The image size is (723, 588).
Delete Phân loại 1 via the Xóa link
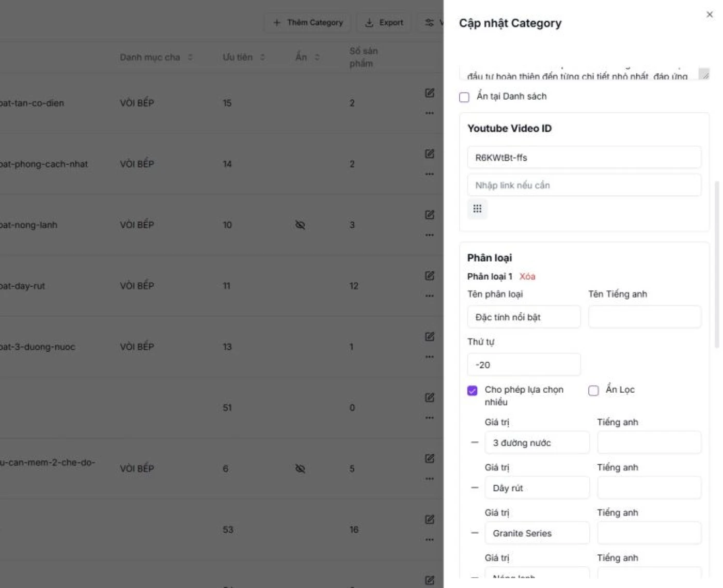(x=527, y=276)
